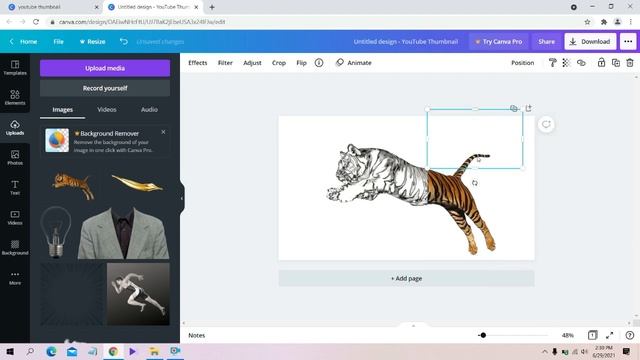The image size is (640, 360).
Task: Open the Filter options
Action: [x=225, y=63]
